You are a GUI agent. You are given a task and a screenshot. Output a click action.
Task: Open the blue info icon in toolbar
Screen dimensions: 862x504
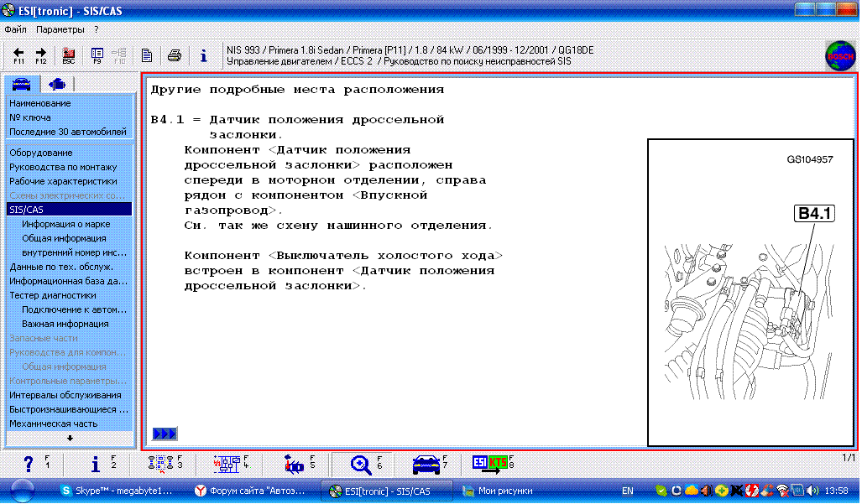(x=203, y=55)
